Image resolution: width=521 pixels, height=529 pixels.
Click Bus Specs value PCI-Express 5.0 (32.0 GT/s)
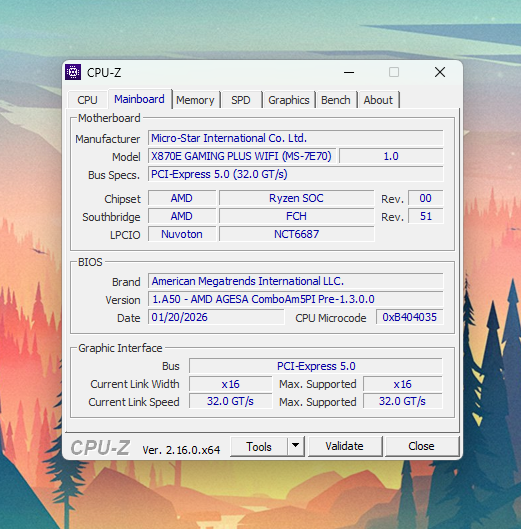[296, 174]
